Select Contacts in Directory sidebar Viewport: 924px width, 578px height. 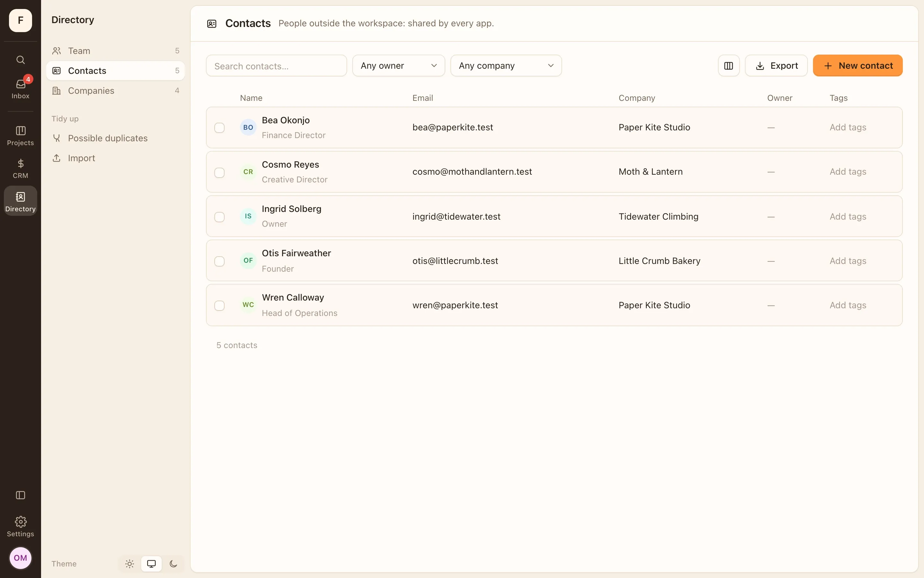(115, 71)
